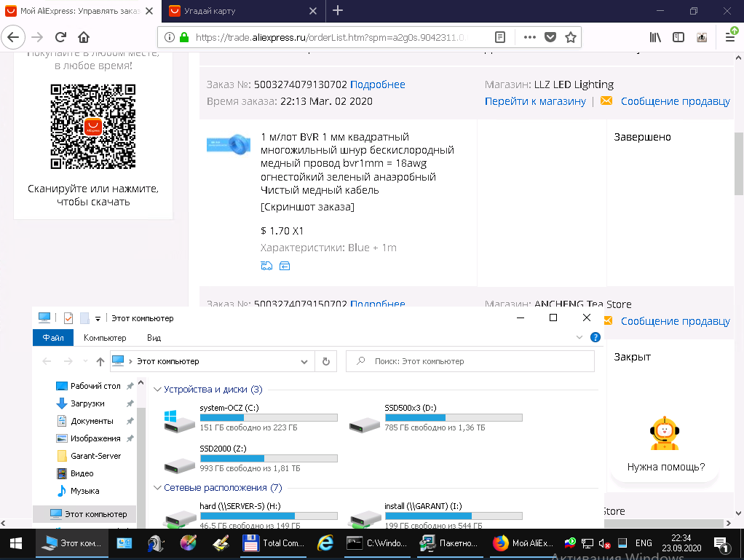Open the order screenshot link
744x560 pixels.
pos(307,207)
